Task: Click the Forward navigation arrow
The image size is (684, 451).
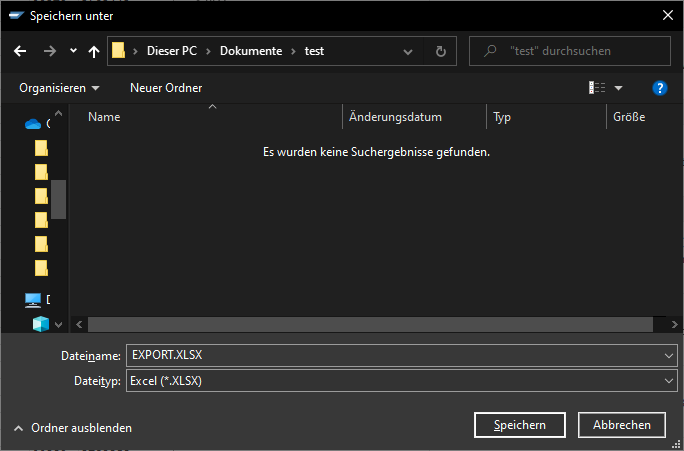Action: pos(49,51)
